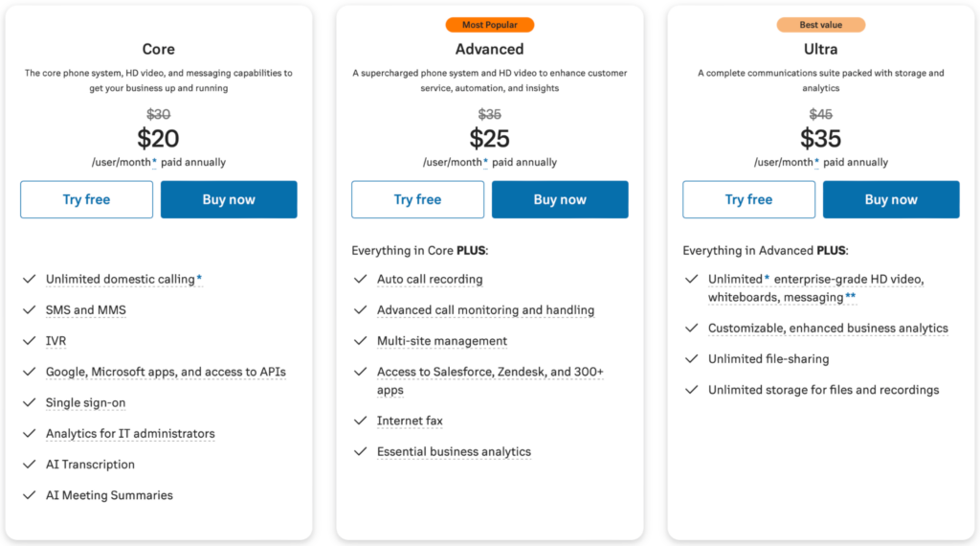Select SMS and MMS feature link

[86, 310]
